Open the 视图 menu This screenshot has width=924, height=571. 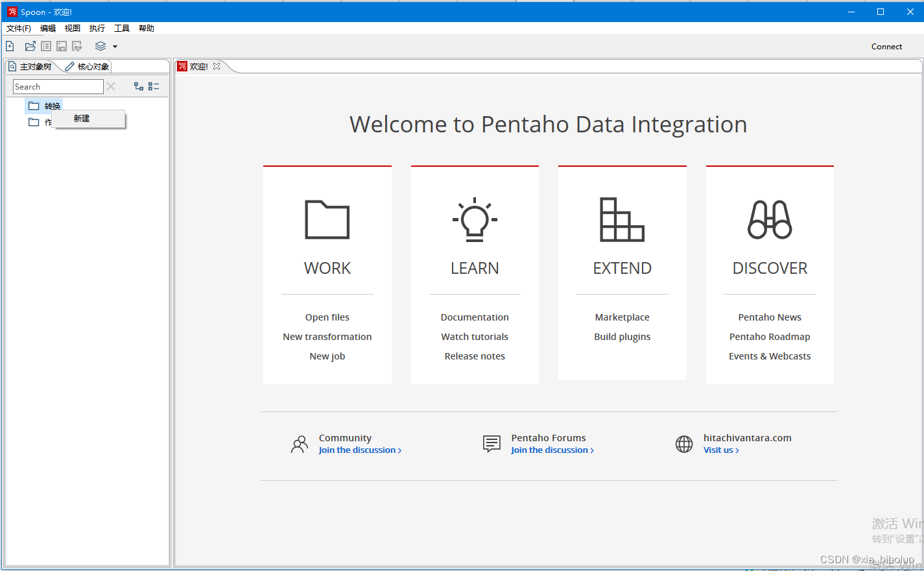tap(73, 28)
